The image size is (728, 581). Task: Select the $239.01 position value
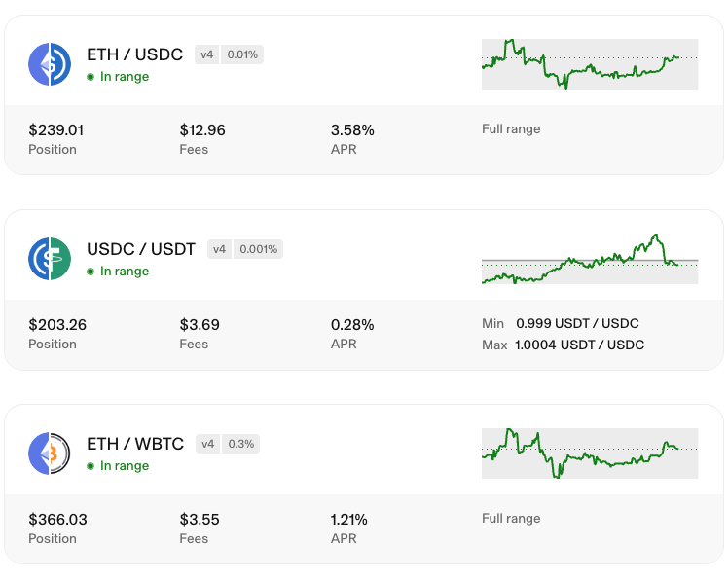[x=56, y=129]
